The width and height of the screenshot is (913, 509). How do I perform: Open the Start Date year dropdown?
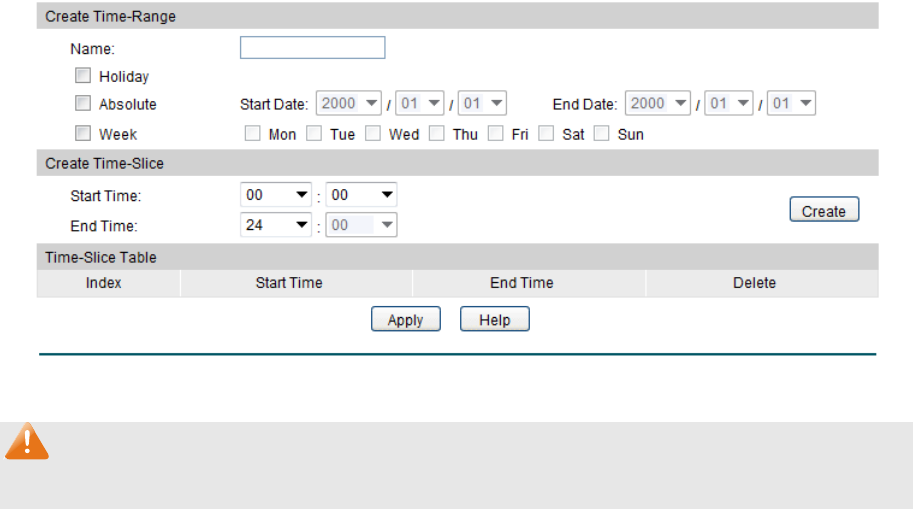tap(349, 104)
